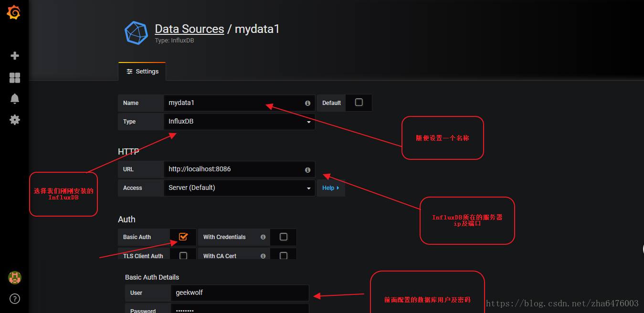This screenshot has width=644, height=313.
Task: Click the Basic Auth Details heading
Action: (152, 277)
